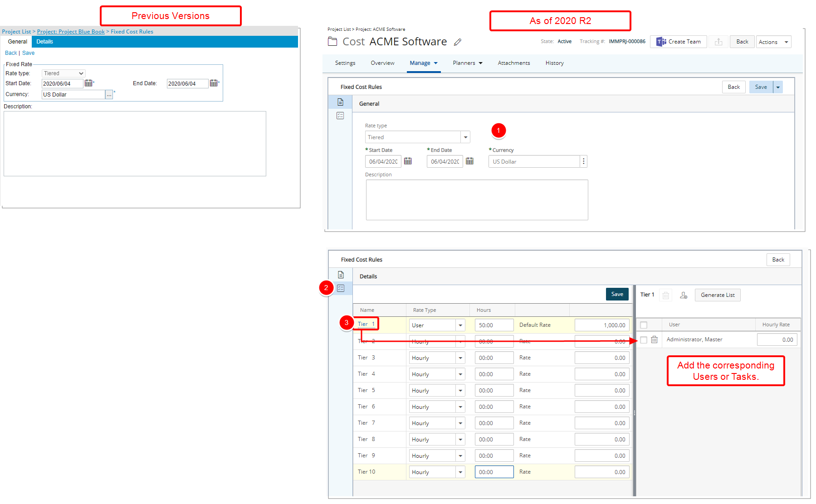Open the General page icon in upper Fixed Cost Rules

point(340,102)
